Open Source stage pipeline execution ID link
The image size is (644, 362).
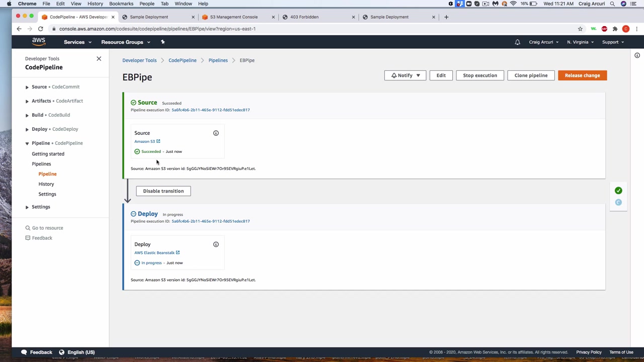coord(211,110)
